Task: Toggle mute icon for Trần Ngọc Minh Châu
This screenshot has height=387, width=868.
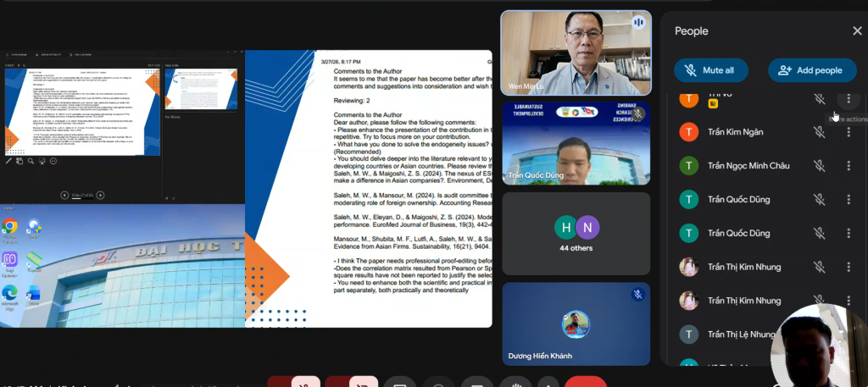Action: click(x=819, y=166)
